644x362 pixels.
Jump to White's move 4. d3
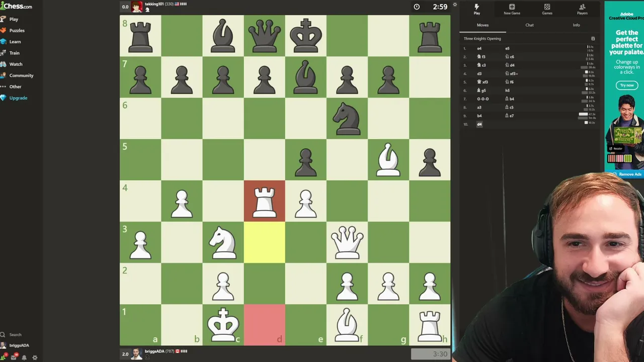[479, 73]
